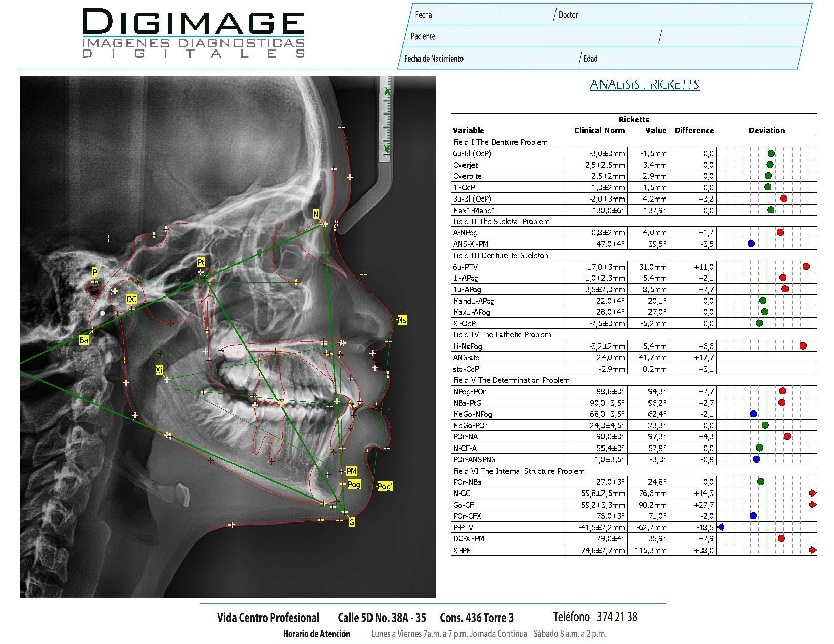The height and width of the screenshot is (644, 834).
Task: Select the blue deviation dot for ANS-Xi-PM
Action: pos(751,244)
